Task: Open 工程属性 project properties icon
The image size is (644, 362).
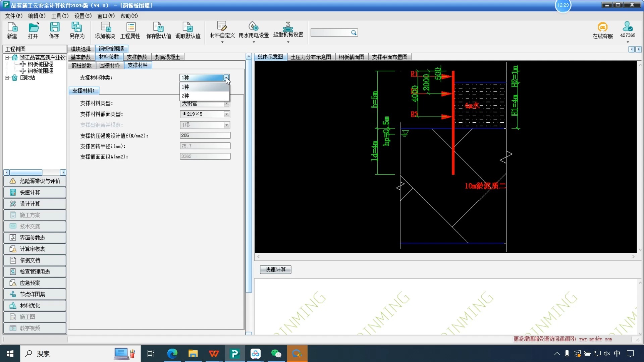Action: (130, 30)
